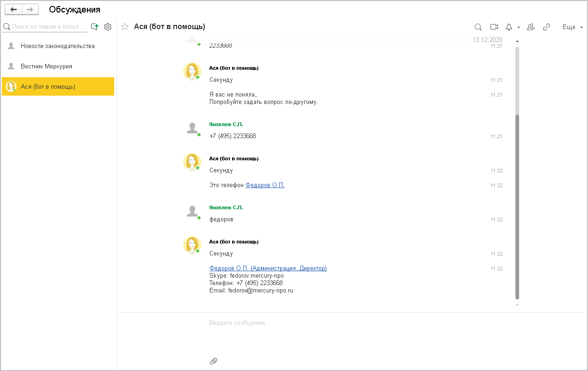The width and height of the screenshot is (588, 371).
Task: Click the chain link icon
Action: [546, 27]
